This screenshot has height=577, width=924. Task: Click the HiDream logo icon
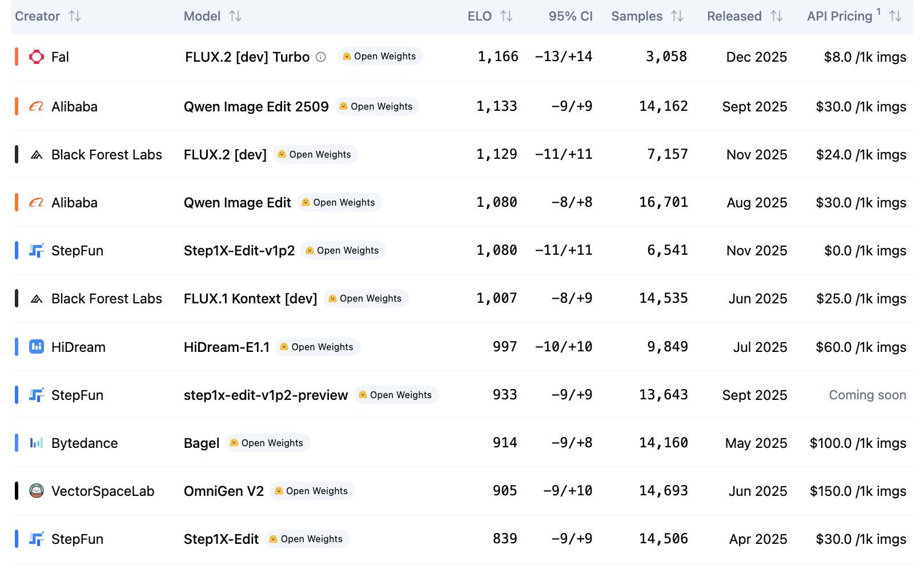(x=37, y=347)
